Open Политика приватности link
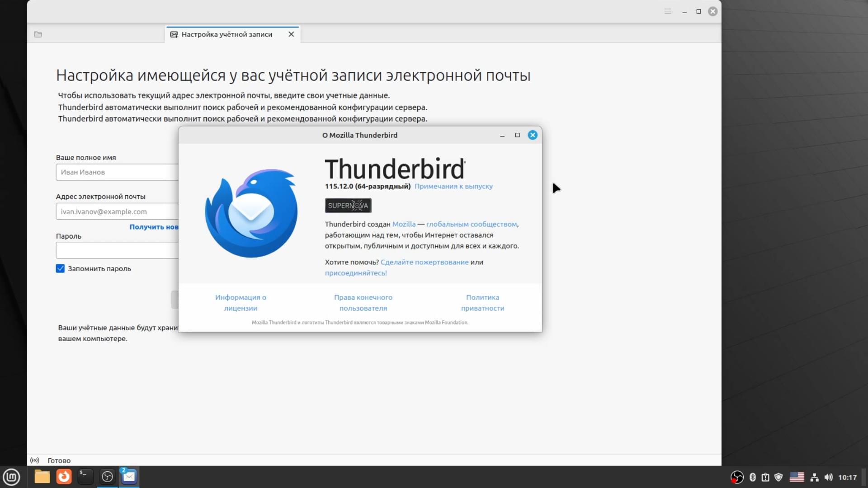The height and width of the screenshot is (488, 868). click(x=482, y=303)
